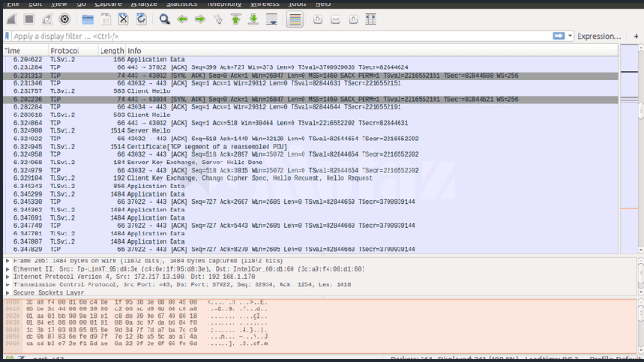Reload the capture file
The height and width of the screenshot is (362, 644).
click(141, 19)
